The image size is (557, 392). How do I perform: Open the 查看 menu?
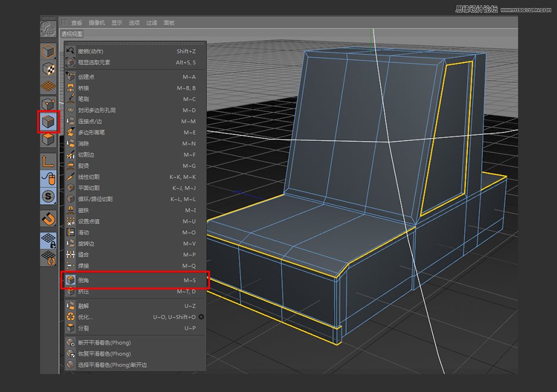click(77, 23)
